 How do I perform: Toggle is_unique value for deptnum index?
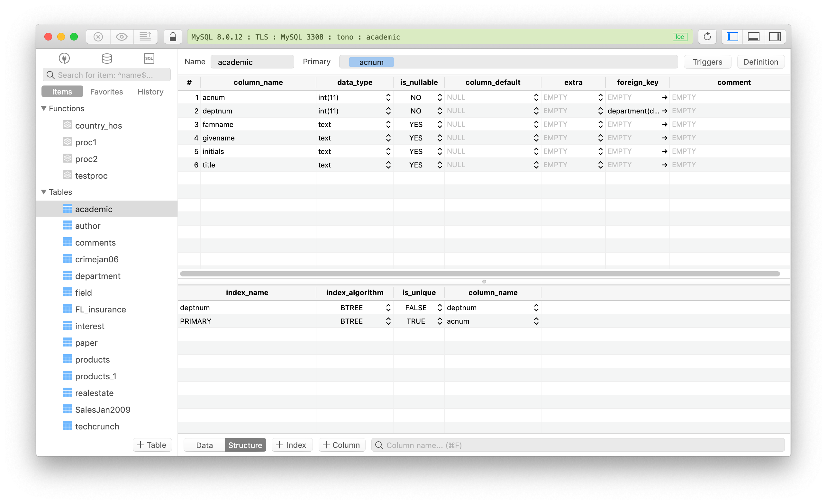pyautogui.click(x=440, y=307)
